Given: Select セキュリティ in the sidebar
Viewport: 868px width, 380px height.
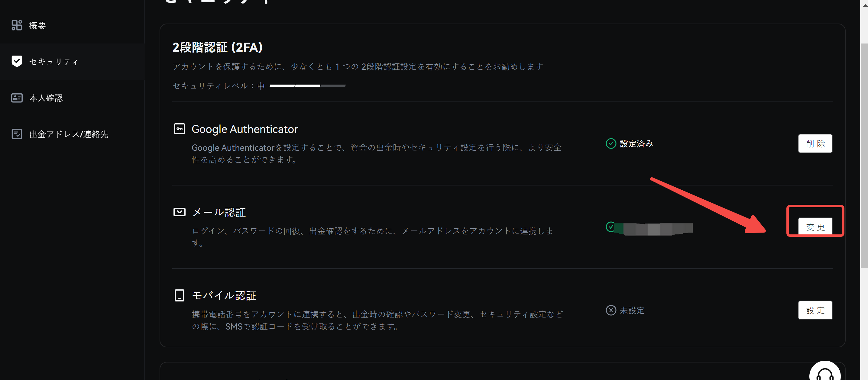Looking at the screenshot, I should [54, 62].
